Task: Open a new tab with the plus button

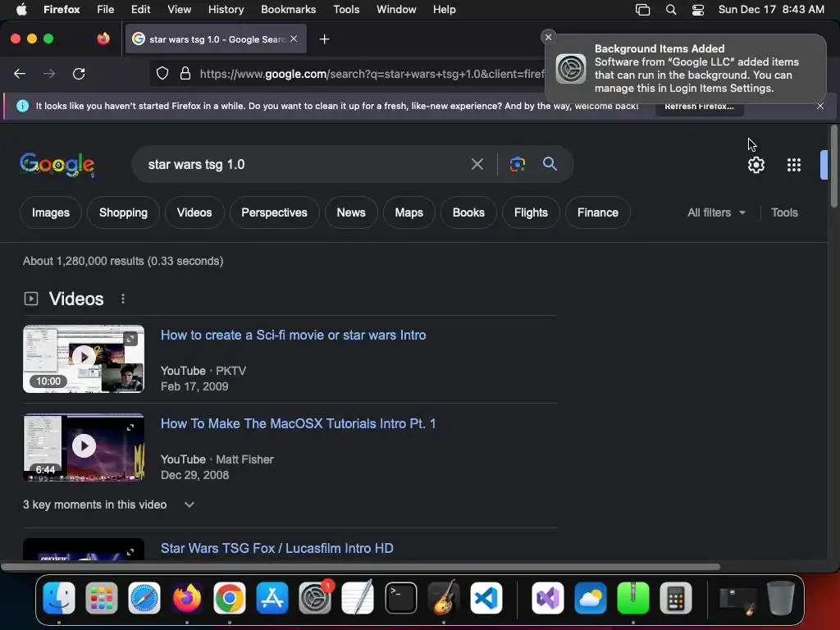Action: (x=324, y=39)
